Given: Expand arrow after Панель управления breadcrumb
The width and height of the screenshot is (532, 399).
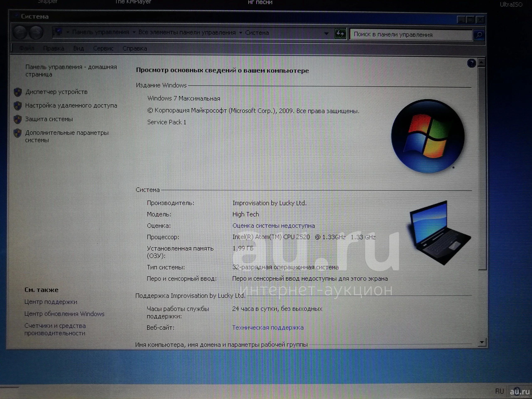Looking at the screenshot, I should (134, 32).
